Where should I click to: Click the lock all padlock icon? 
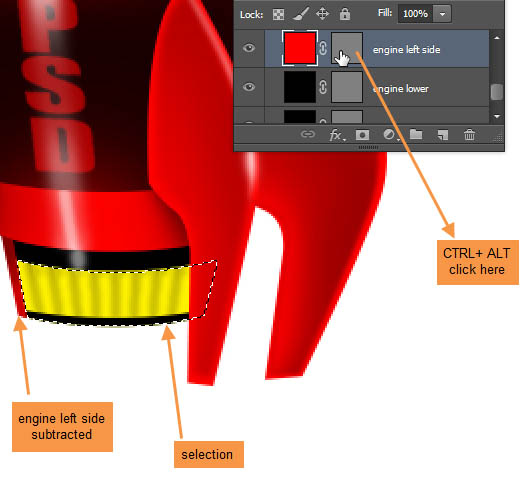pos(345,14)
